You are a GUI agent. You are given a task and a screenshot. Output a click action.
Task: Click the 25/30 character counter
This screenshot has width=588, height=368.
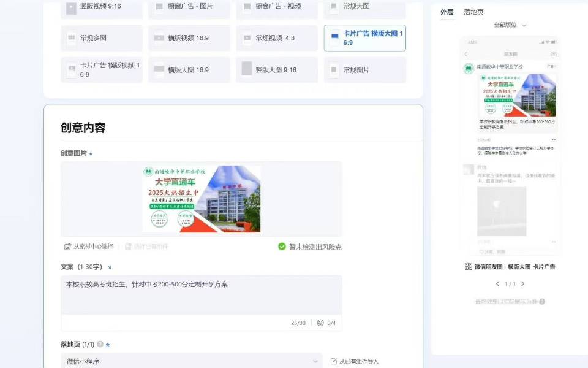click(298, 323)
